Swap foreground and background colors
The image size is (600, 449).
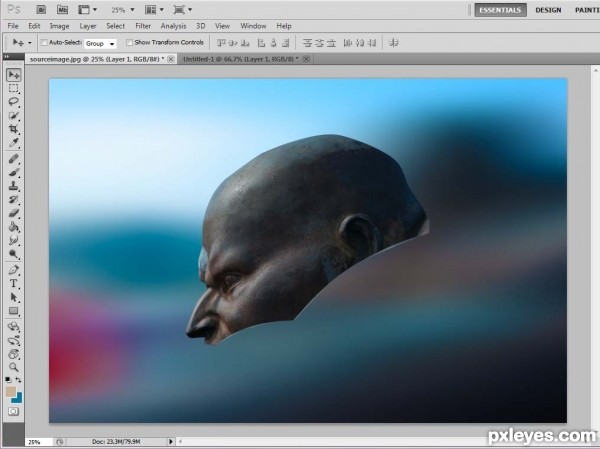(x=18, y=380)
